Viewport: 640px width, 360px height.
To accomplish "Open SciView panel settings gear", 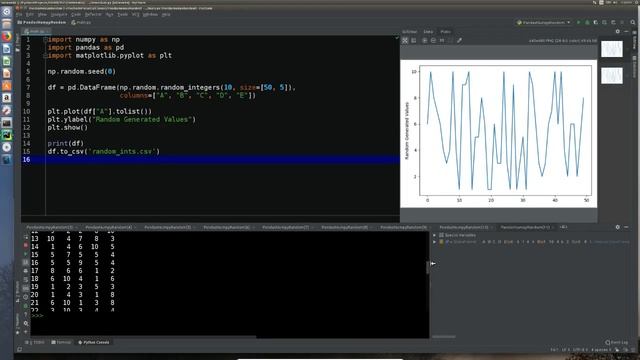I will [618, 31].
